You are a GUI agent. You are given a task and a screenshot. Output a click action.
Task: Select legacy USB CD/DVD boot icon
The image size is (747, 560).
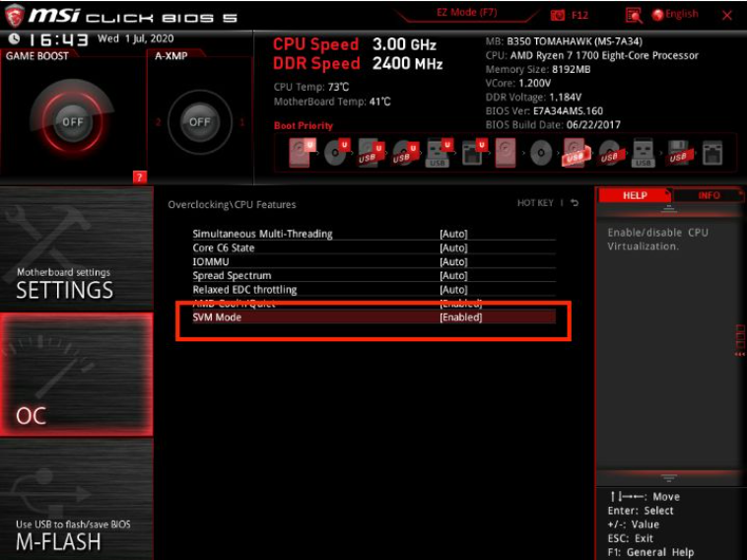(x=610, y=154)
